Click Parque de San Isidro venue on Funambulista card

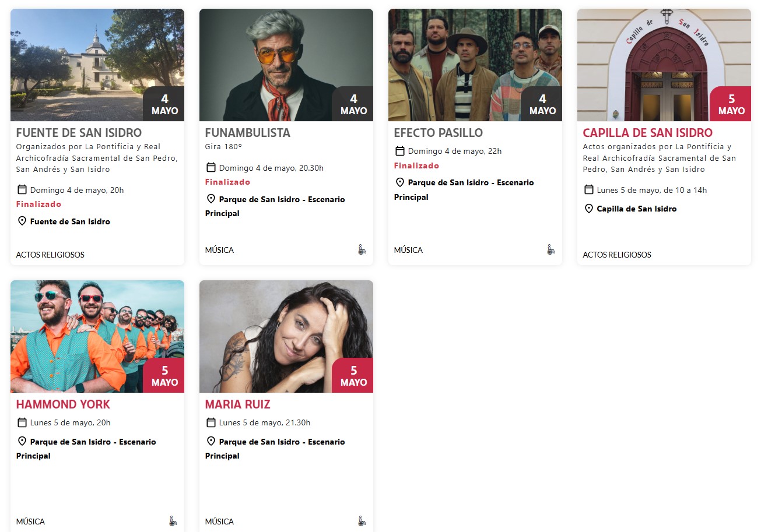[275, 206]
